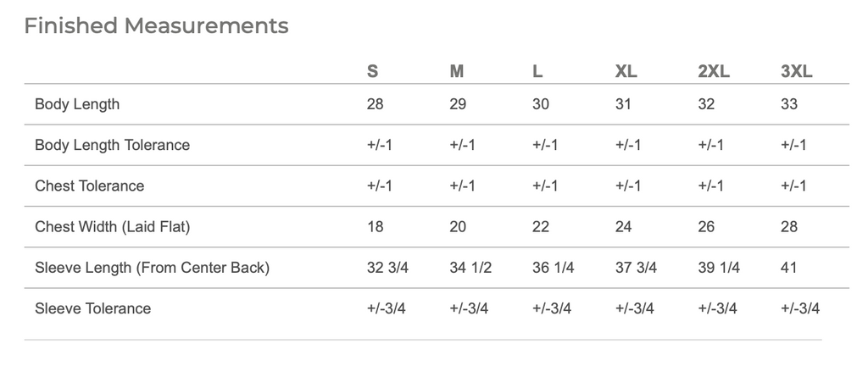Click the Finished Measurements heading
The image size is (868, 366).
[x=156, y=25]
